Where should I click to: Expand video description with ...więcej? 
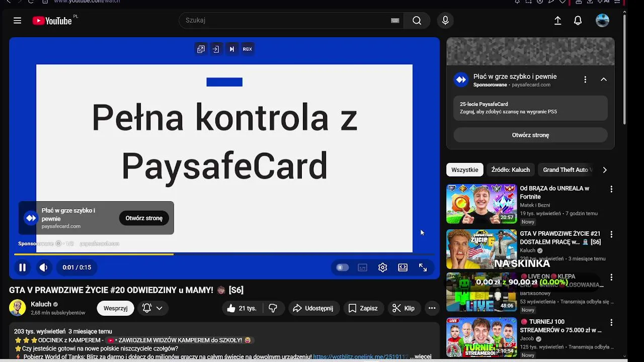(x=420, y=356)
